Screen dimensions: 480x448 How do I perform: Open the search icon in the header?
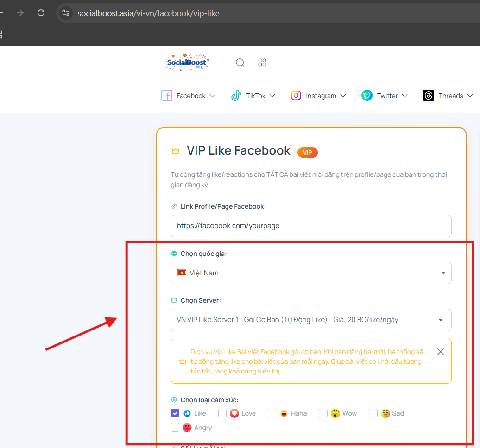(240, 62)
